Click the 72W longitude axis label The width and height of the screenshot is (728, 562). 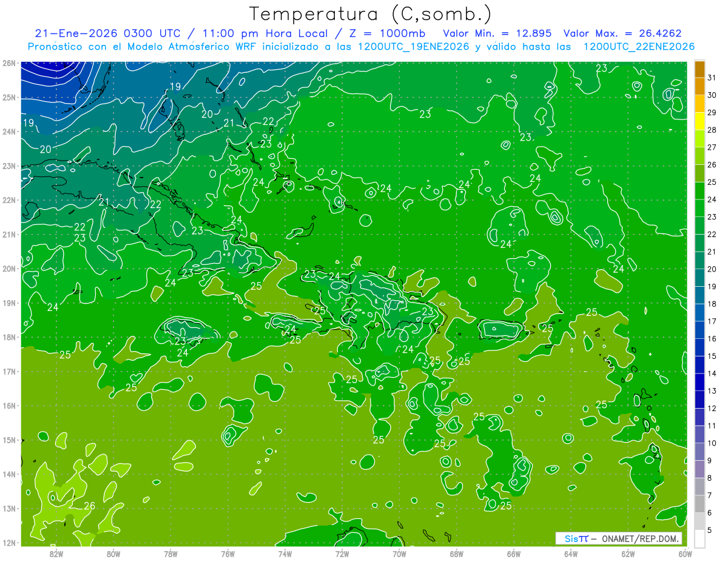[x=342, y=553]
